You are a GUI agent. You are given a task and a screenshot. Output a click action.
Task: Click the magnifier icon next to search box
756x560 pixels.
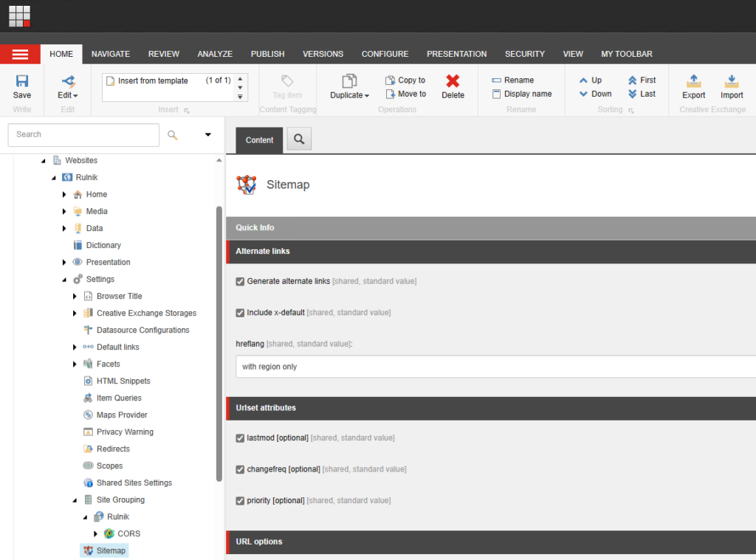[x=173, y=135]
